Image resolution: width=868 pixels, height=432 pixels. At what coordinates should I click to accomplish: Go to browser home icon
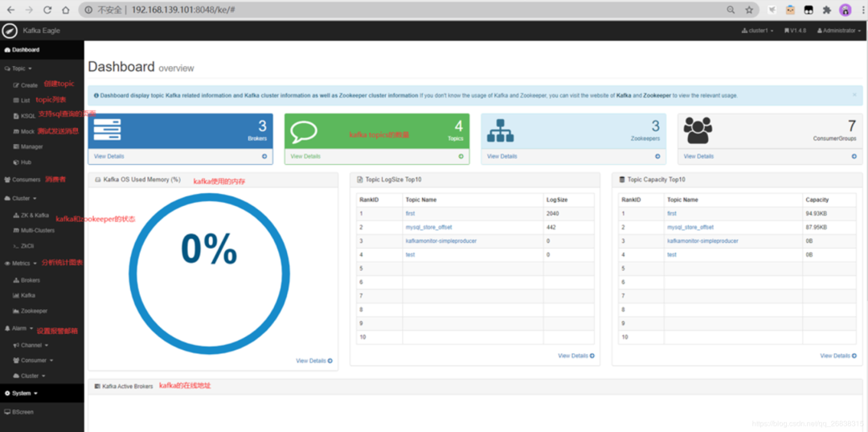(66, 10)
